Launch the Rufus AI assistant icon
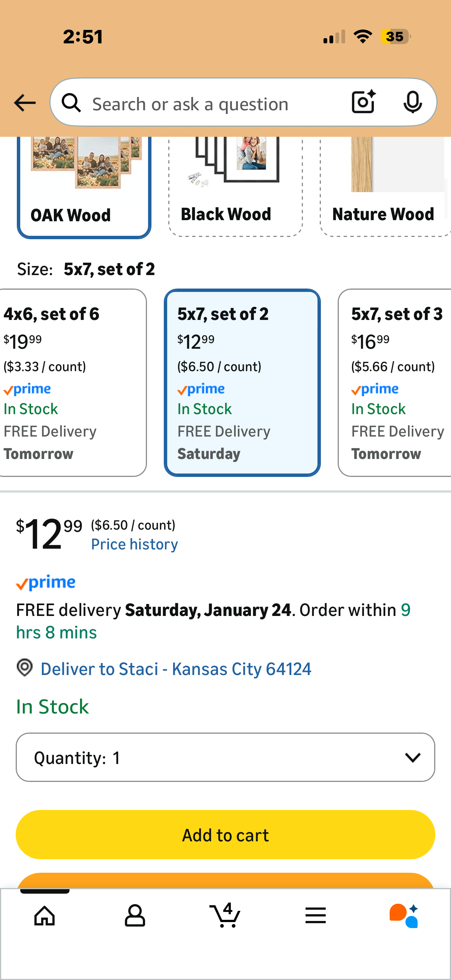This screenshot has height=980, width=451. [404, 916]
